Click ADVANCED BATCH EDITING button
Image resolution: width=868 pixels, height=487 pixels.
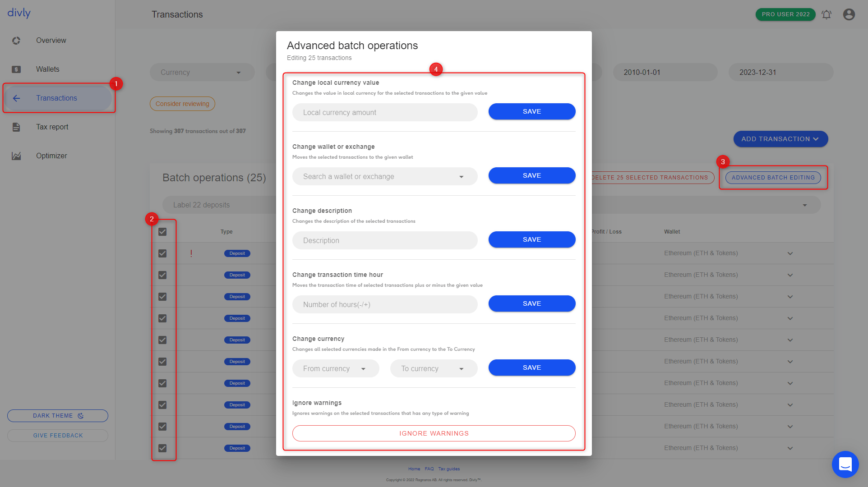pyautogui.click(x=773, y=177)
